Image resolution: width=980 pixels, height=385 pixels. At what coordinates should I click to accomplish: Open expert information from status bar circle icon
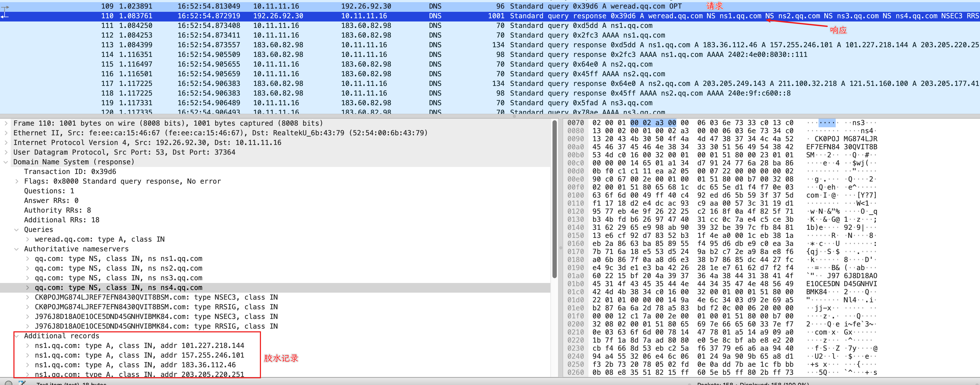click(x=8, y=383)
